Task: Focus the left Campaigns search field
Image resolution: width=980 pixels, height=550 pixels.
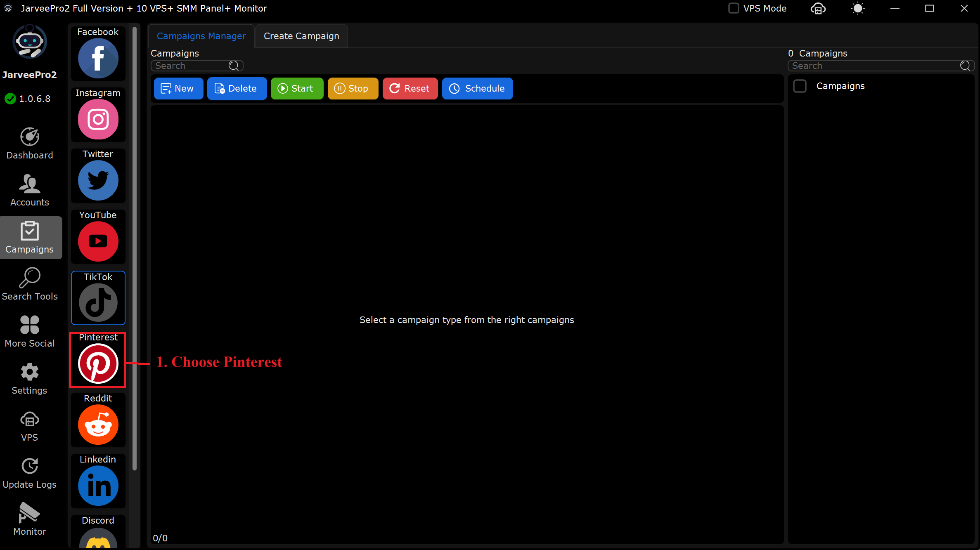Action: (x=197, y=66)
